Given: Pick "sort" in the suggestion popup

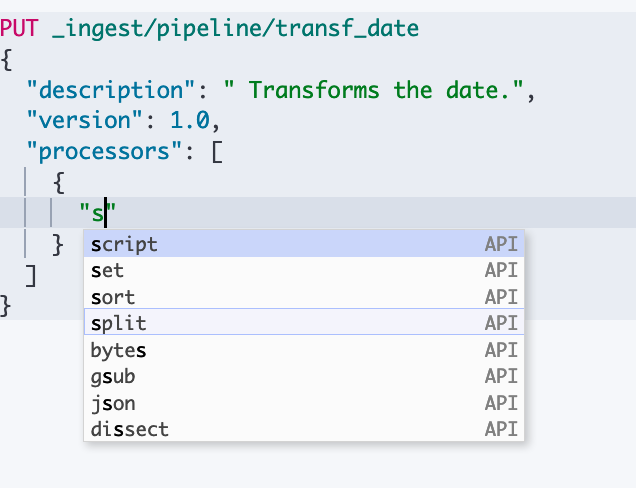Looking at the screenshot, I should pyautogui.click(x=113, y=297).
